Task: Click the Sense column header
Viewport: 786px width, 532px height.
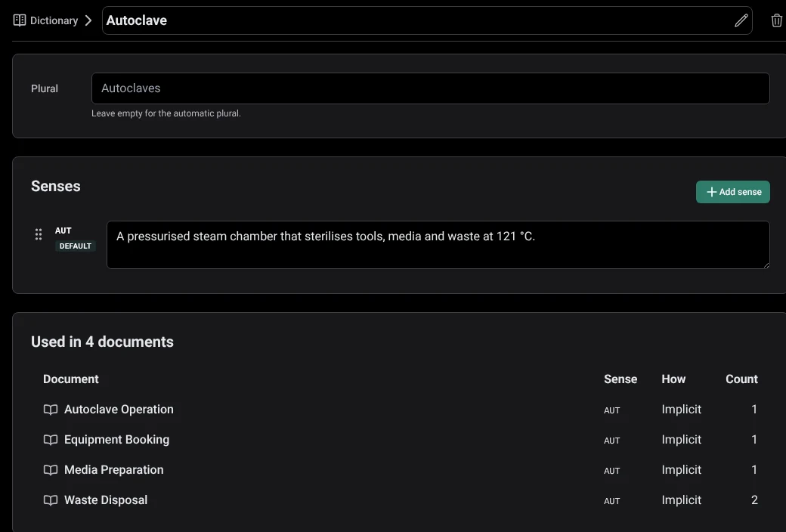Action: click(x=620, y=379)
